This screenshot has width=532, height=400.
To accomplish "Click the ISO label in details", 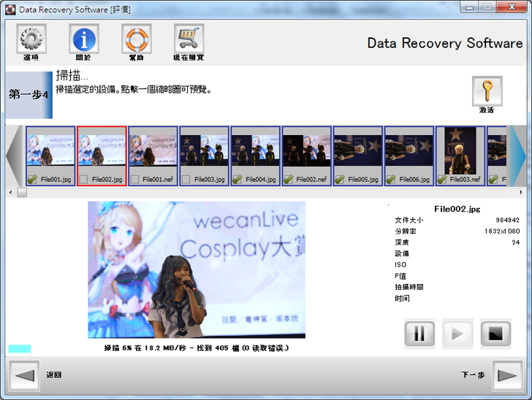I will pyautogui.click(x=400, y=264).
